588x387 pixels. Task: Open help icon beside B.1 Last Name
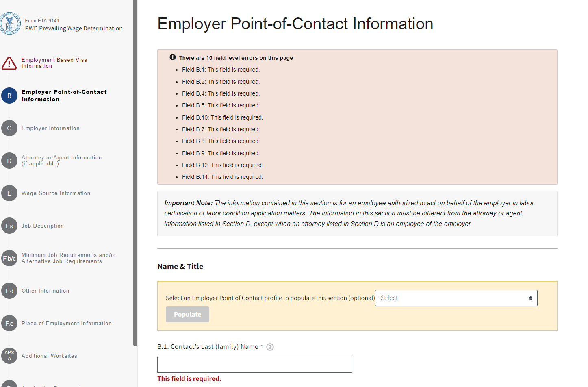point(270,347)
